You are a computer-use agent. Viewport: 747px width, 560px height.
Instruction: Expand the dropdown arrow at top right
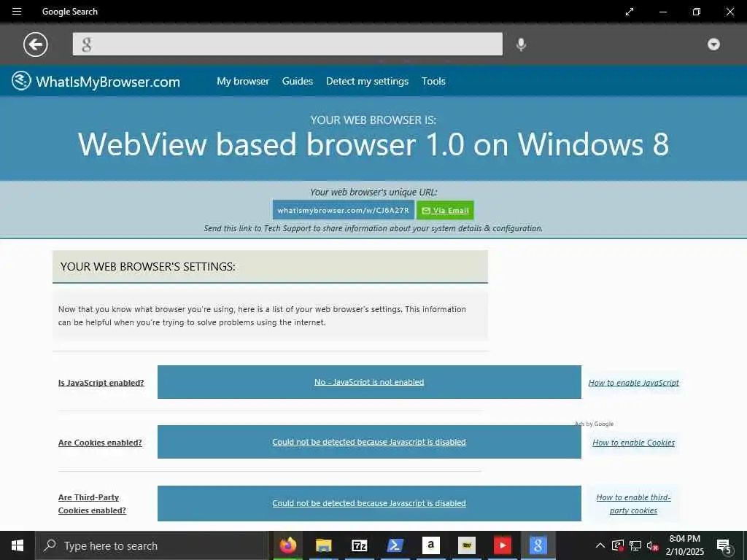713,44
